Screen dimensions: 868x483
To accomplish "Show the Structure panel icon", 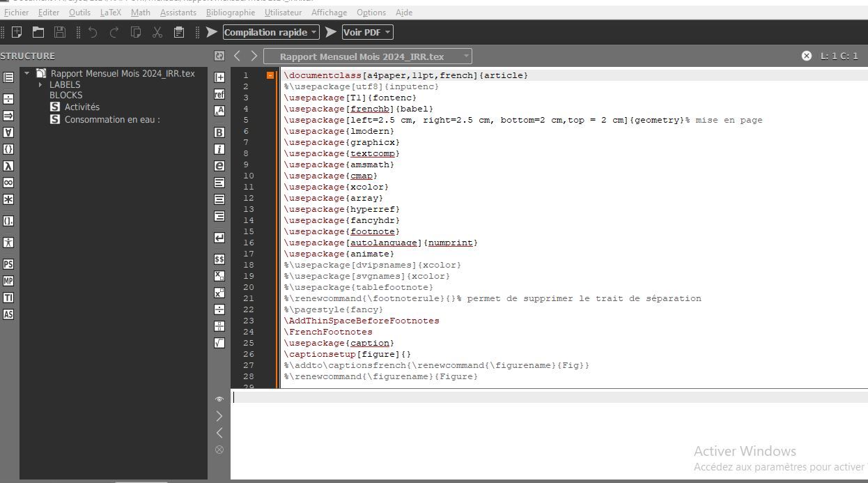I will (x=8, y=77).
